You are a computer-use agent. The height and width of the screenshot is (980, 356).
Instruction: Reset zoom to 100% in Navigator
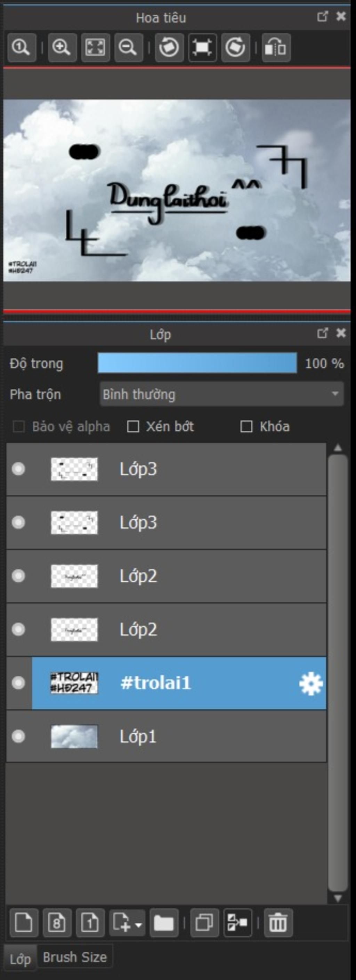(x=22, y=48)
